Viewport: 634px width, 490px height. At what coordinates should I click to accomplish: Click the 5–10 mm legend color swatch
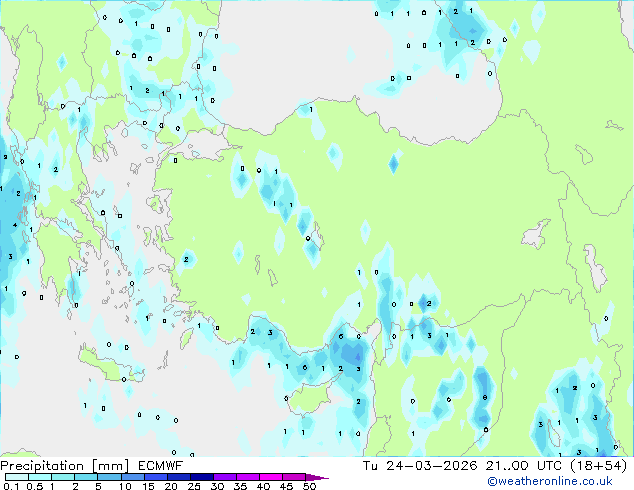pyautogui.click(x=109, y=477)
